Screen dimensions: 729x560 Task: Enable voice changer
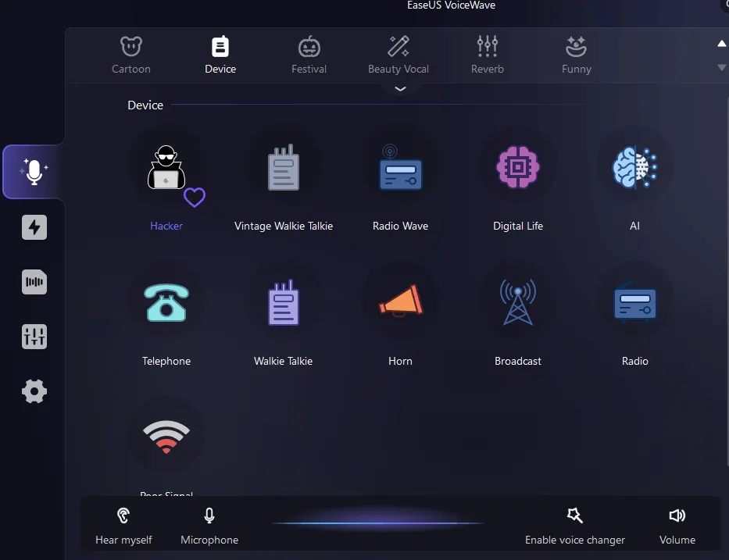pos(575,525)
